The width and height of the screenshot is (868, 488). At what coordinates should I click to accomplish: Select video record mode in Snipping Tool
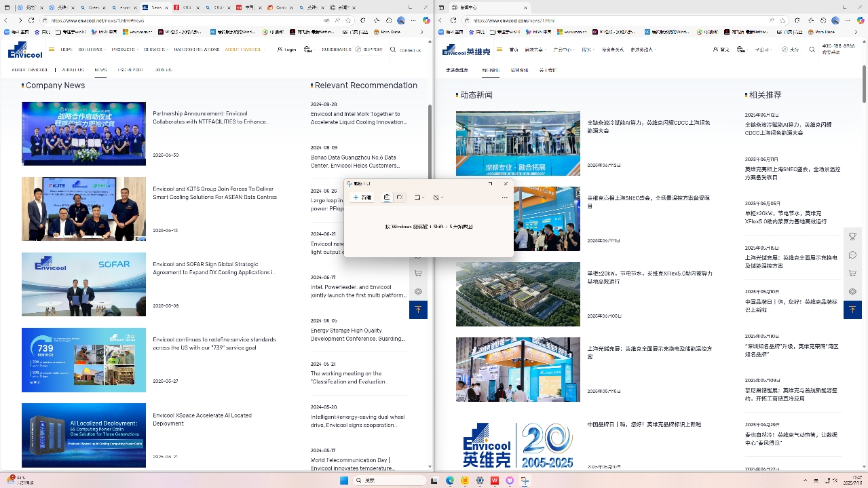(400, 198)
